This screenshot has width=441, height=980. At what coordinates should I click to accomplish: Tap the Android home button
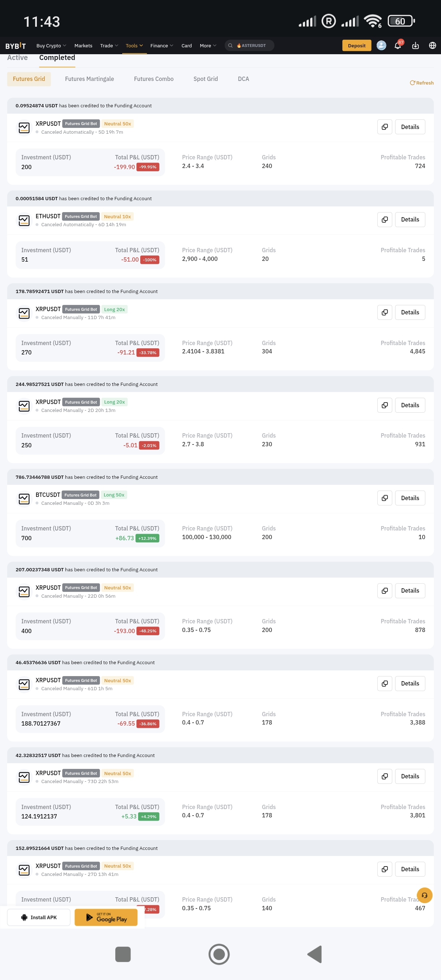pos(219,954)
